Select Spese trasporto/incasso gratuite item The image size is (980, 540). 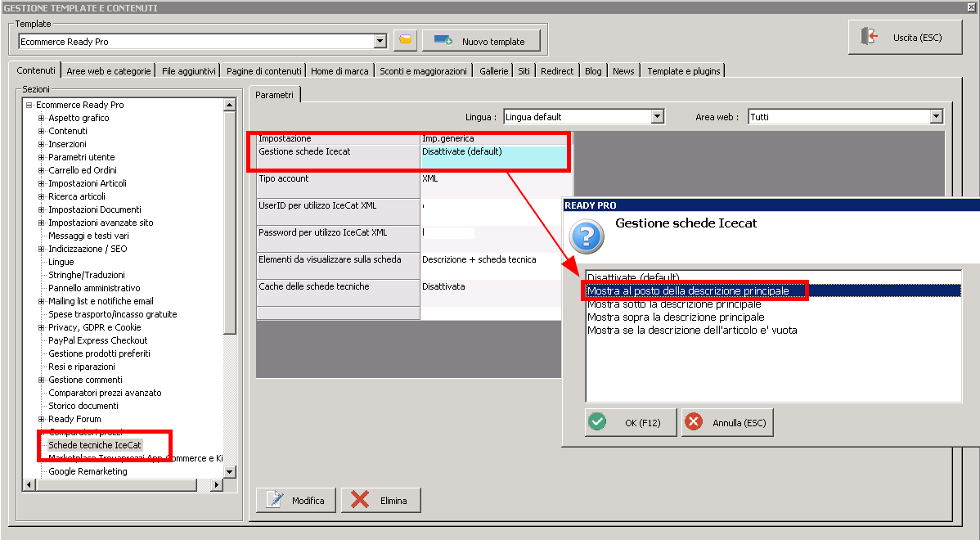(x=113, y=314)
